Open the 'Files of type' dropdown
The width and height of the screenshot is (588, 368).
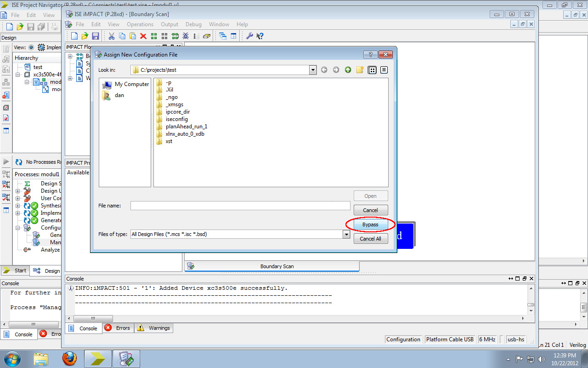[347, 234]
